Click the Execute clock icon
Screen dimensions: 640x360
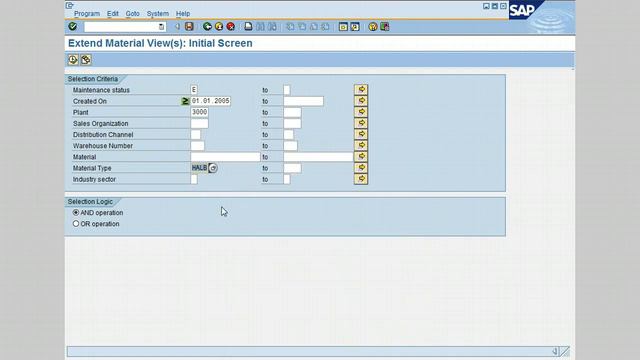point(73,60)
